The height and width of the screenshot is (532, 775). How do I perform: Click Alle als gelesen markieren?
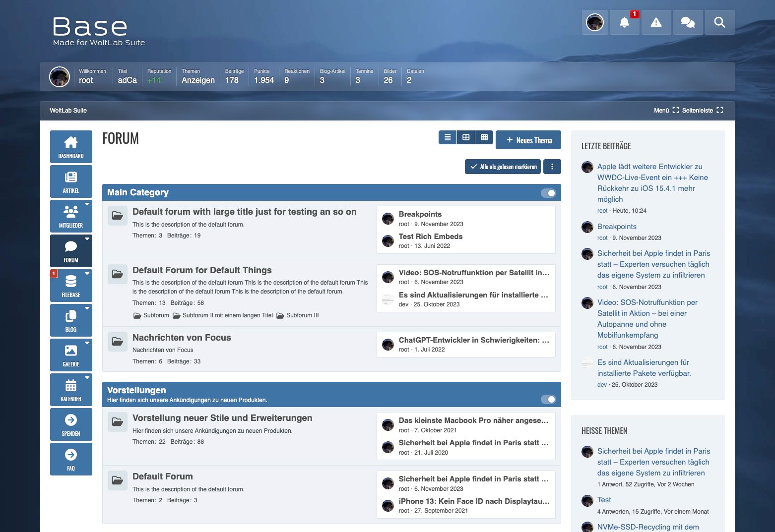(x=503, y=167)
